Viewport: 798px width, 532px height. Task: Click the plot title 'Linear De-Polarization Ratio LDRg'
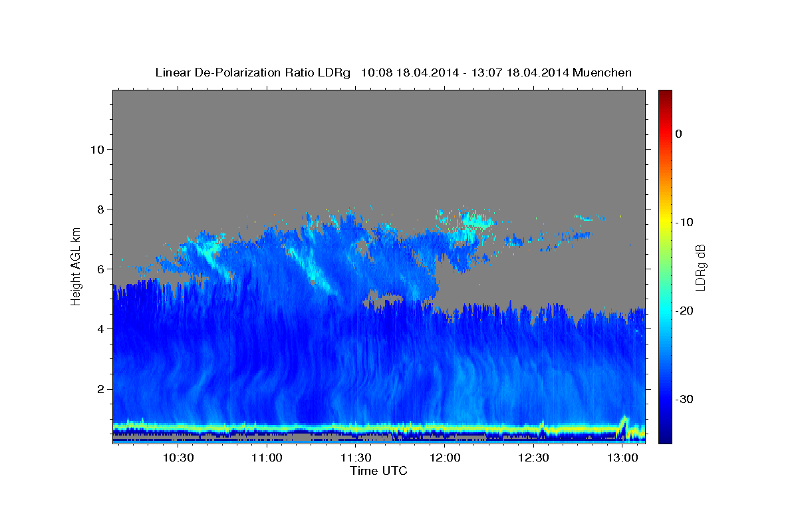tap(253, 72)
